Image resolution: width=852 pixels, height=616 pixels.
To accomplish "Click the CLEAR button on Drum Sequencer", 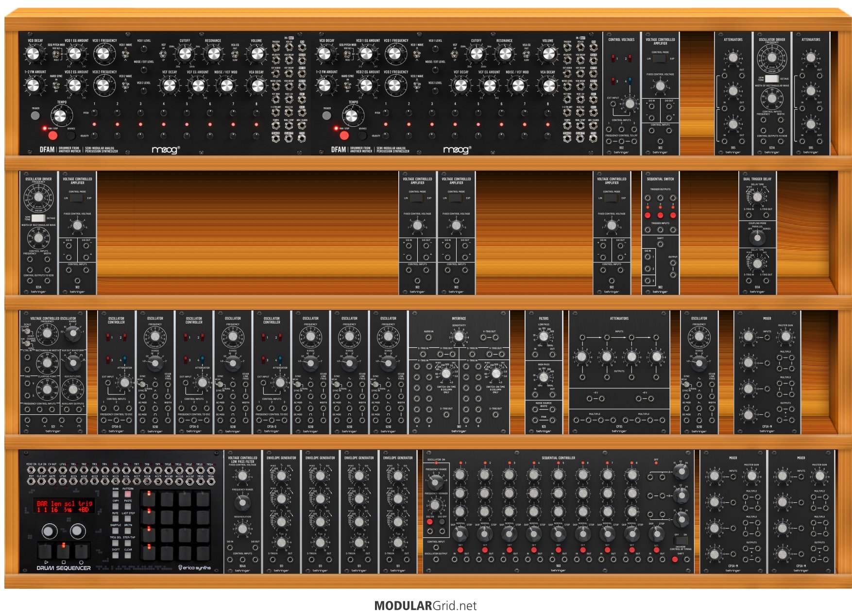I will coord(128,555).
